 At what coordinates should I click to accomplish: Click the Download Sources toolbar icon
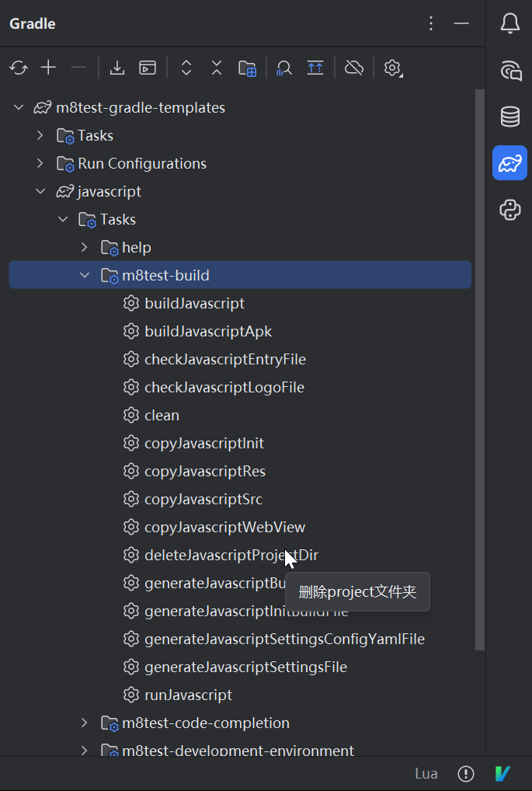coord(117,68)
